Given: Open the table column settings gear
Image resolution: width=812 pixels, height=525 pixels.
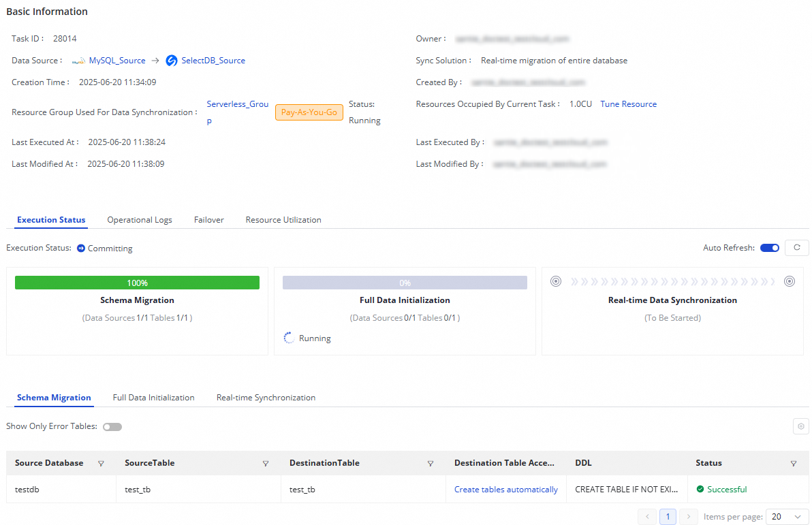Looking at the screenshot, I should click(x=801, y=426).
